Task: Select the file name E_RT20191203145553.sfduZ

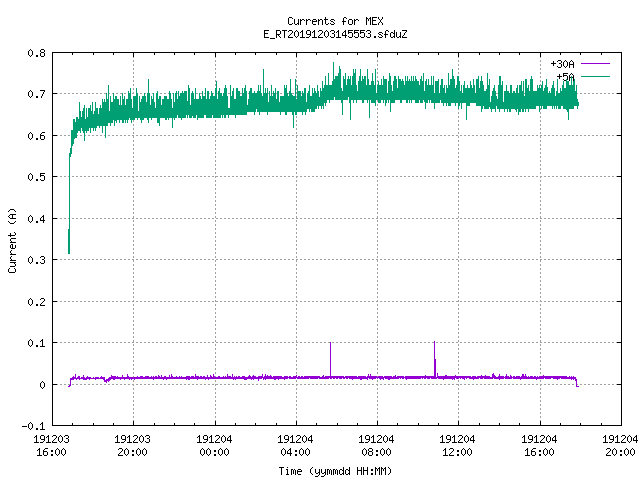Action: [x=335, y=34]
